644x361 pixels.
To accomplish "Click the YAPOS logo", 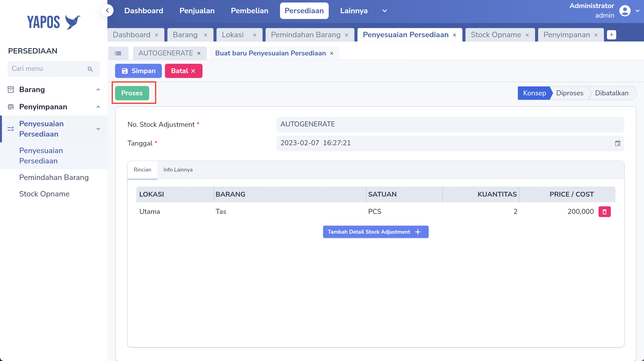I will [x=54, y=22].
